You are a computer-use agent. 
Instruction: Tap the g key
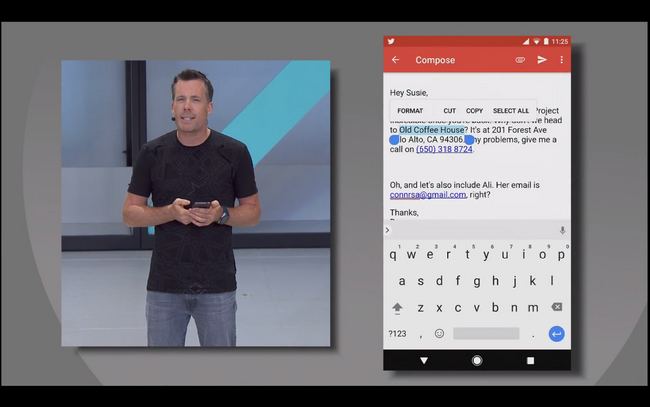pyautogui.click(x=477, y=281)
